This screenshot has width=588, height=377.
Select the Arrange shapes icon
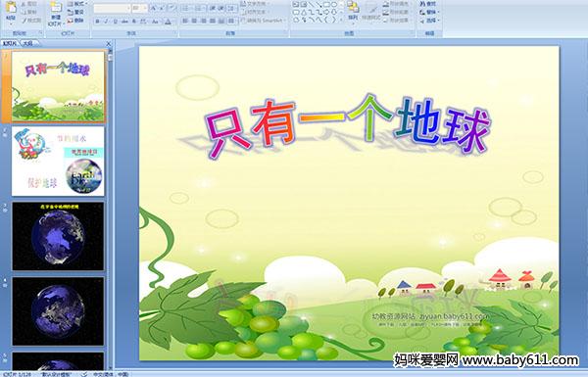tap(353, 11)
